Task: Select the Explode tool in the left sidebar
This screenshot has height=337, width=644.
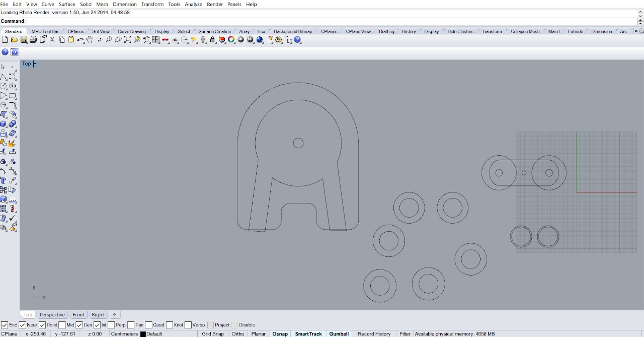Action: click(13, 143)
